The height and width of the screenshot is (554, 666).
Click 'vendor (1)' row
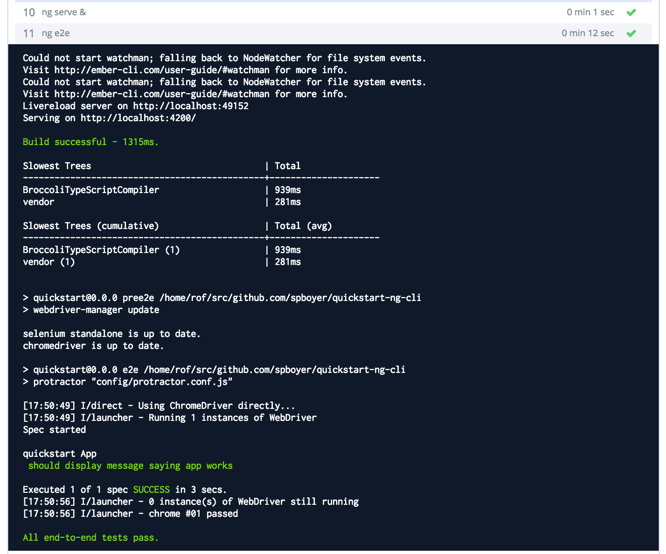[x=162, y=262]
